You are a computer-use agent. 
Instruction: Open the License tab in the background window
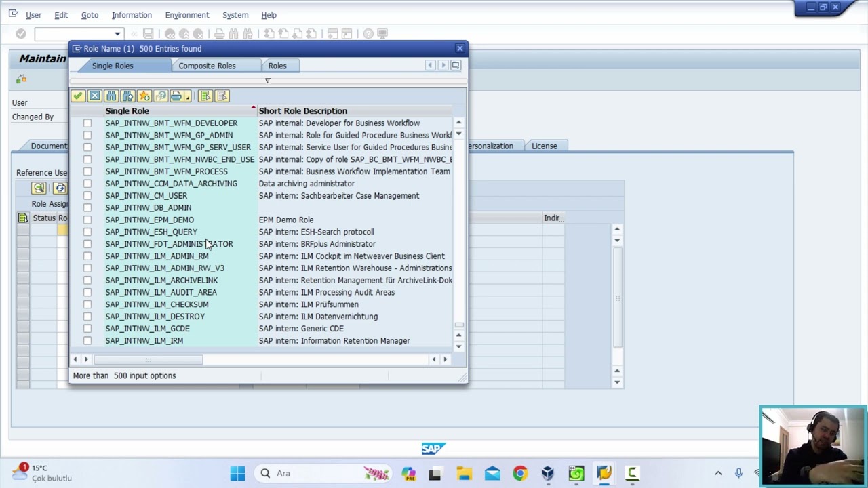[544, 146]
